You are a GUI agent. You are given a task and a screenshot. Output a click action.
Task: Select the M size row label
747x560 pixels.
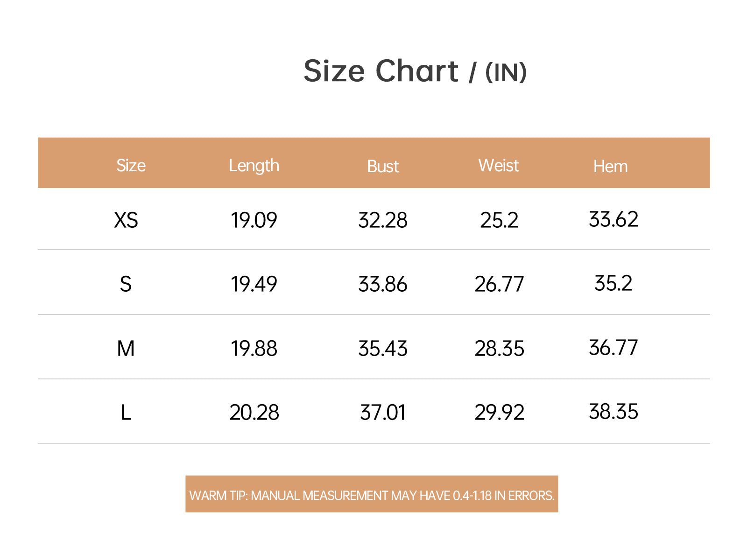tap(126, 349)
